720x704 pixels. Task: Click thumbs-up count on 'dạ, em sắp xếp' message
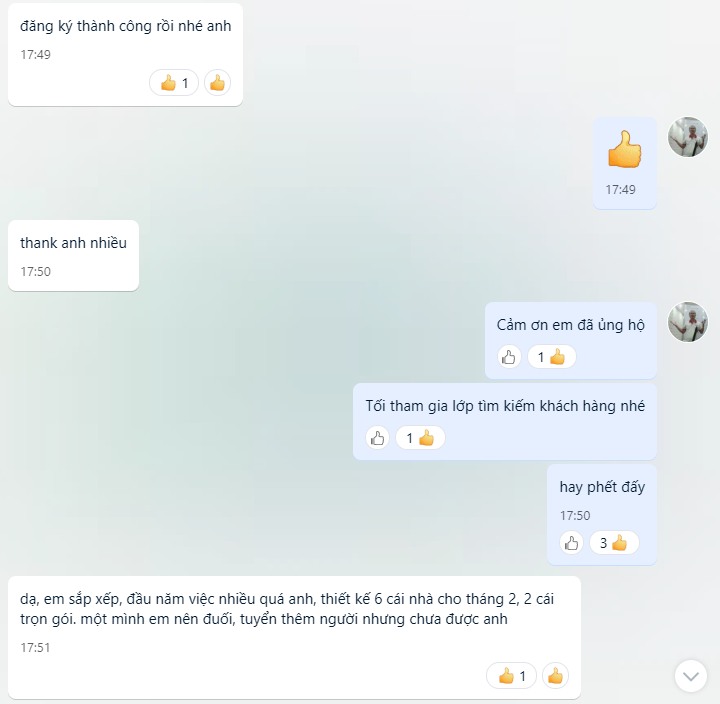point(511,676)
